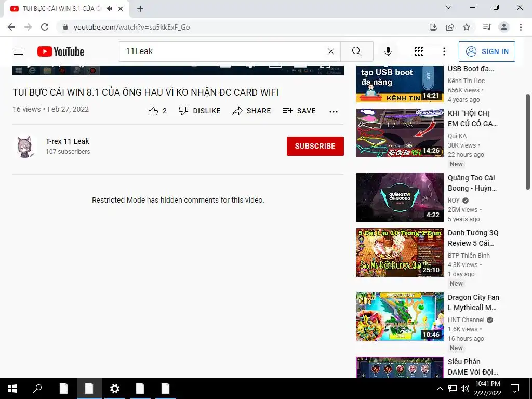Open more actions ellipsis below video
Viewport: 532px width, 399px height.
tap(334, 112)
